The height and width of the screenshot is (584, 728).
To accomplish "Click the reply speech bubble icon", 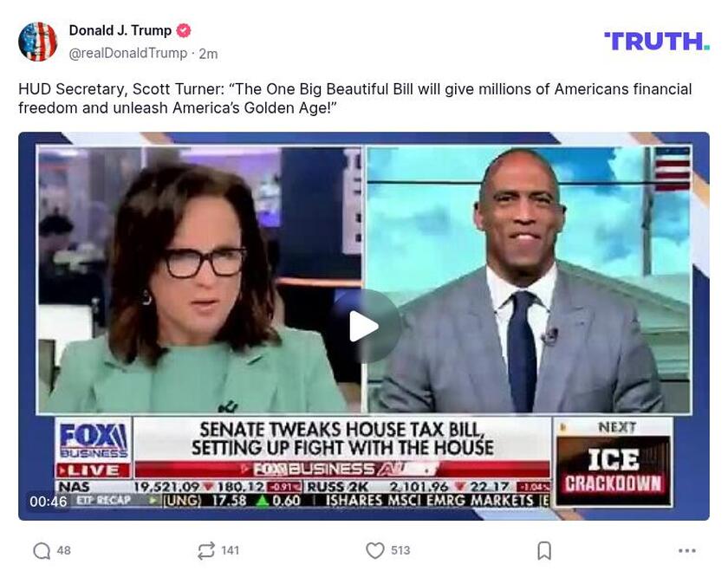I will click(42, 551).
